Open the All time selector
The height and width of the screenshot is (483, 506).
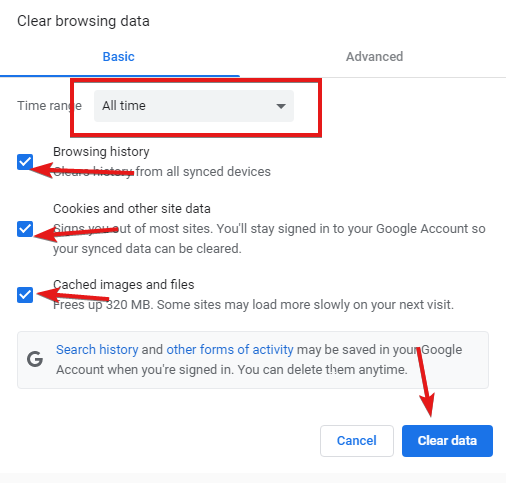click(x=194, y=106)
